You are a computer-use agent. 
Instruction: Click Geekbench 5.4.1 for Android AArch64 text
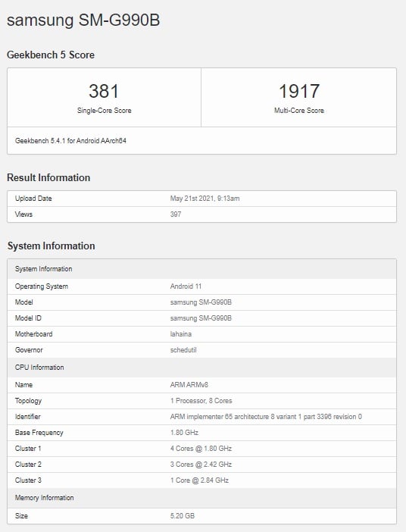click(70, 140)
